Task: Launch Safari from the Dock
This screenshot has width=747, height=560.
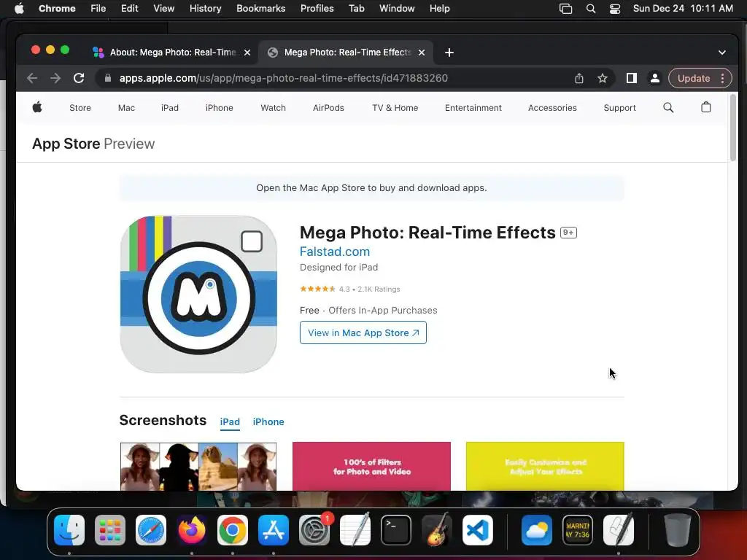Action: (151, 530)
